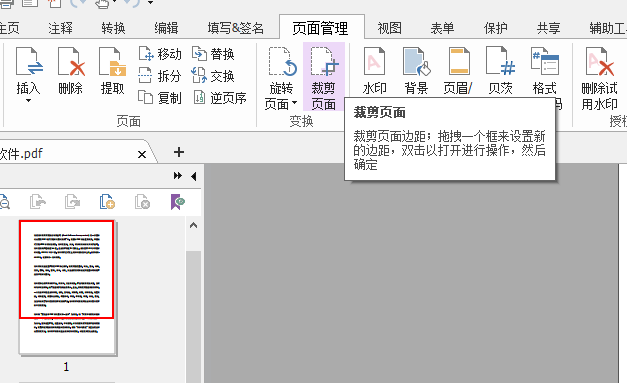
Task: Click the purple bookmark view icon
Action: click(178, 202)
